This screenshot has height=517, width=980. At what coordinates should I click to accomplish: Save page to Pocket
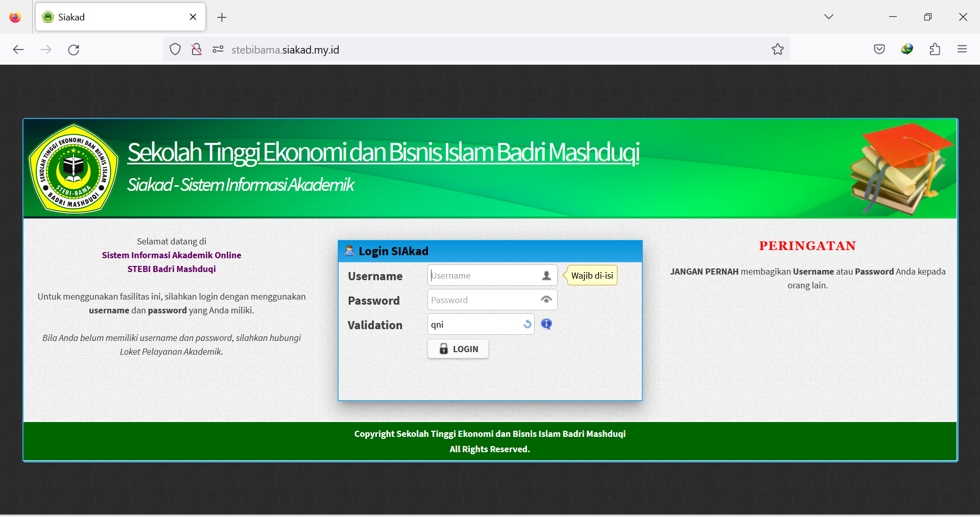coord(879,50)
